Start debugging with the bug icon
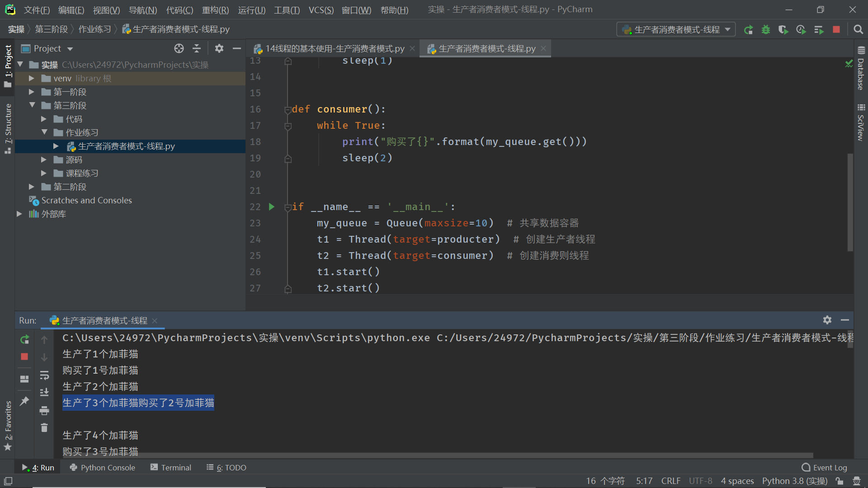This screenshot has height=488, width=868. coord(766,30)
